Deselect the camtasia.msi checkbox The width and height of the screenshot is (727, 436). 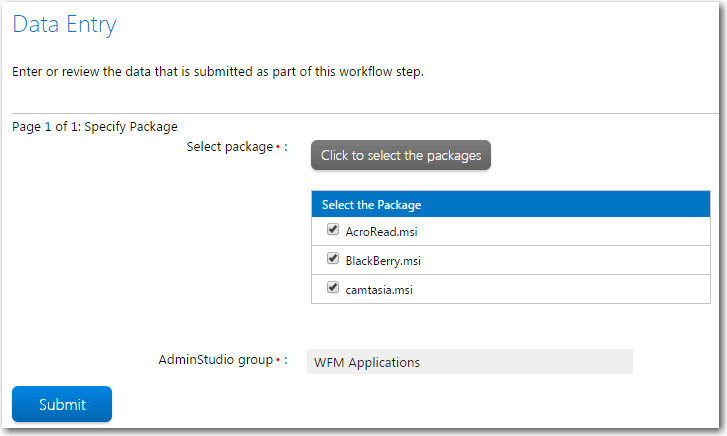(x=333, y=288)
